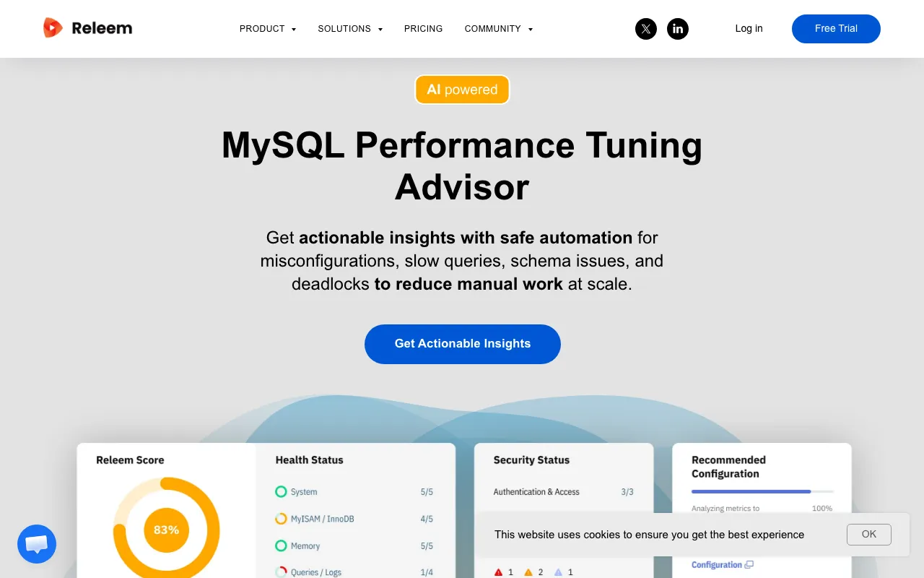Screen dimensions: 924x578
Task: Click the orange warning triangle in Security Status
Action: (x=528, y=572)
